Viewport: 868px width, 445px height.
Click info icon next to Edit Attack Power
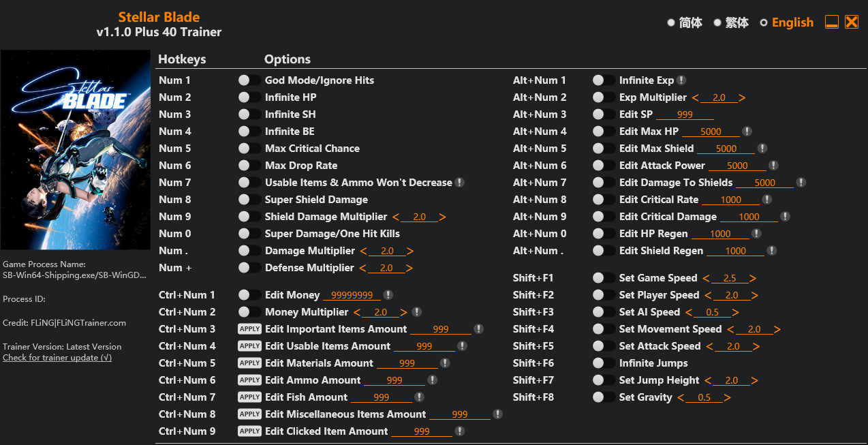(x=773, y=166)
